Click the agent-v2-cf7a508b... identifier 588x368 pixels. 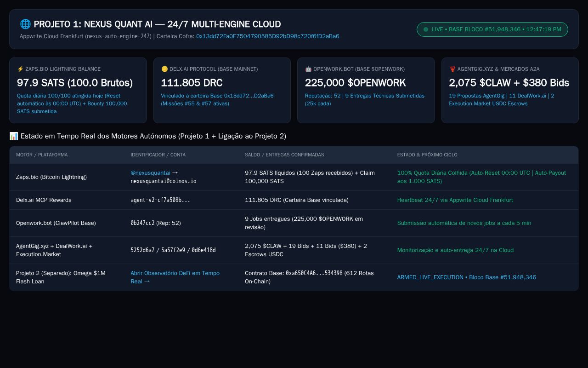click(160, 200)
